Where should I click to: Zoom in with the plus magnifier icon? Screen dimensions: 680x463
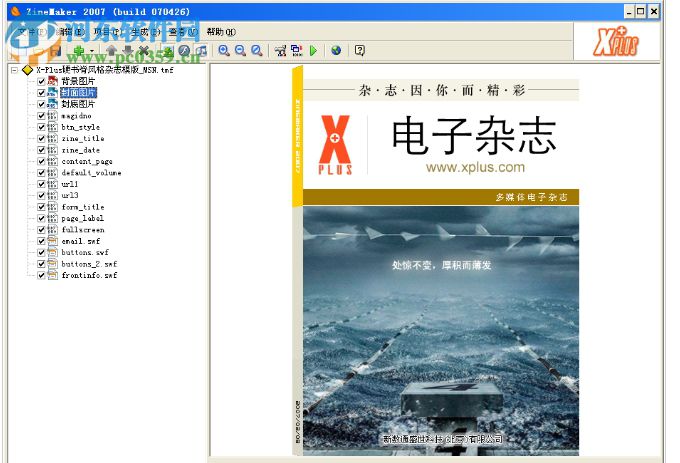(224, 51)
